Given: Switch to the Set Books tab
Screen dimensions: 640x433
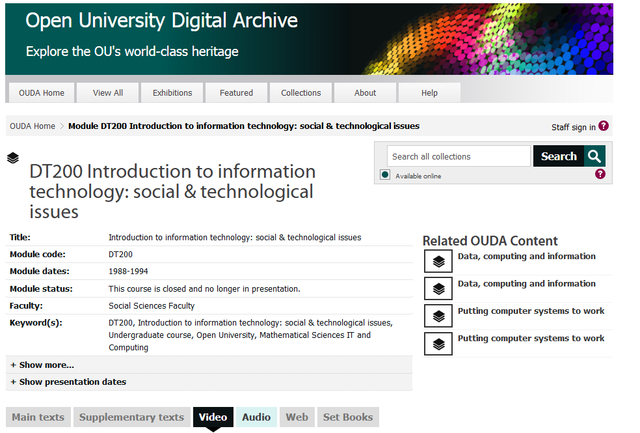Looking at the screenshot, I should (348, 417).
